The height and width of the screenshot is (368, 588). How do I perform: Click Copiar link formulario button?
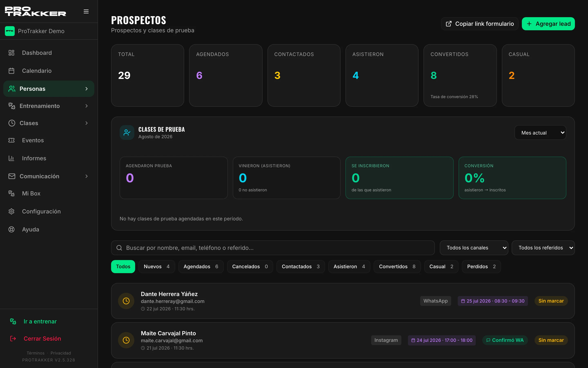(x=480, y=24)
